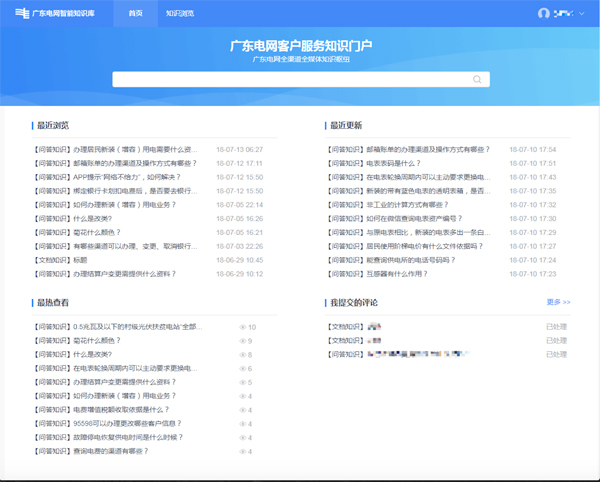Click the search magnifier icon

click(x=477, y=79)
